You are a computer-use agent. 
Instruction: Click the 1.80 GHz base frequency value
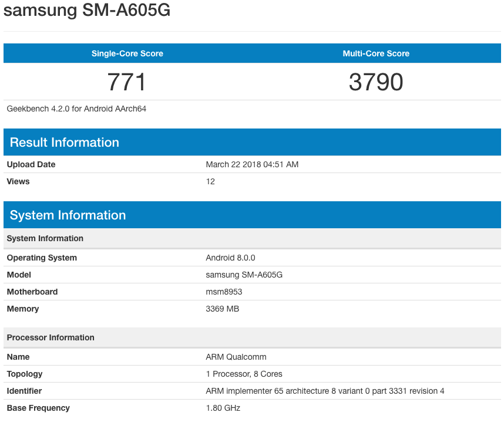tap(223, 408)
